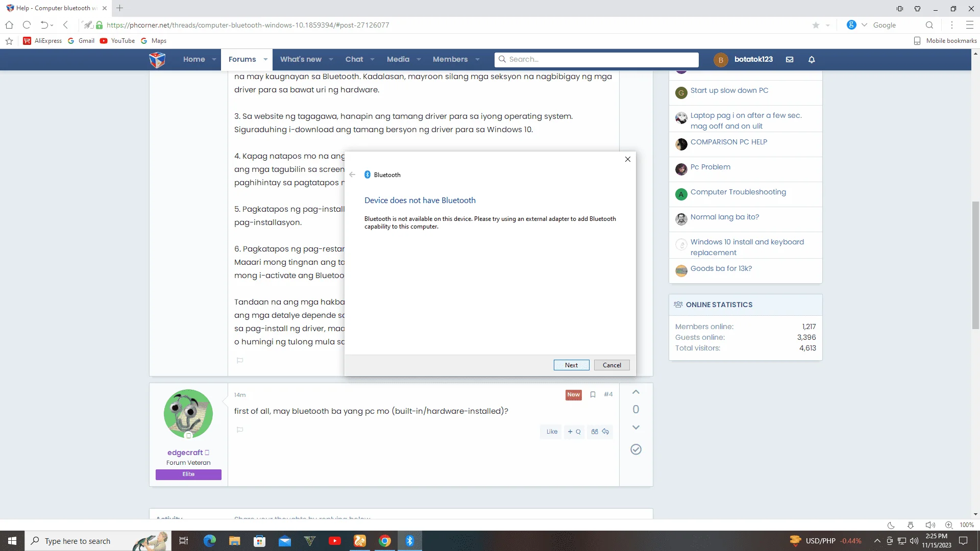Click the browser search magnifier icon
Image resolution: width=980 pixels, height=551 pixels.
click(x=929, y=25)
